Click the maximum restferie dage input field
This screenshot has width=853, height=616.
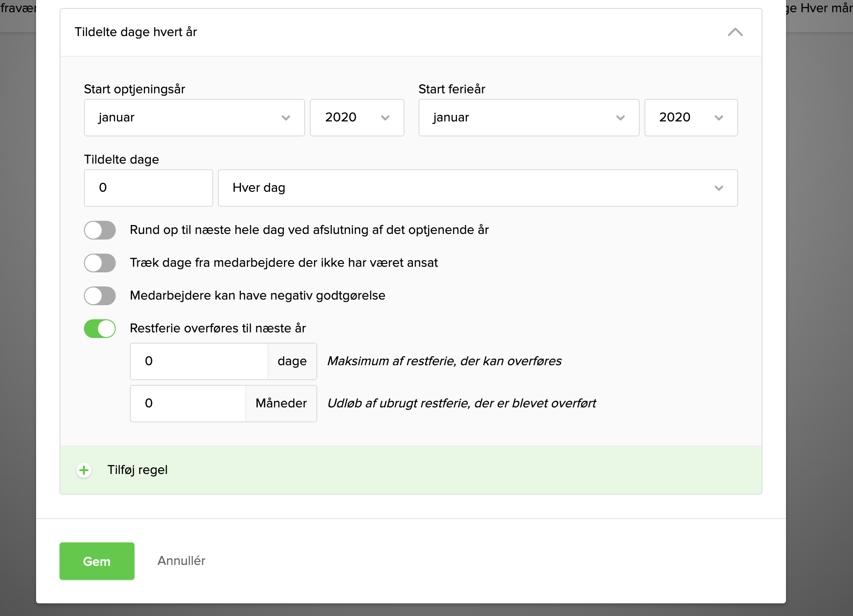click(199, 361)
